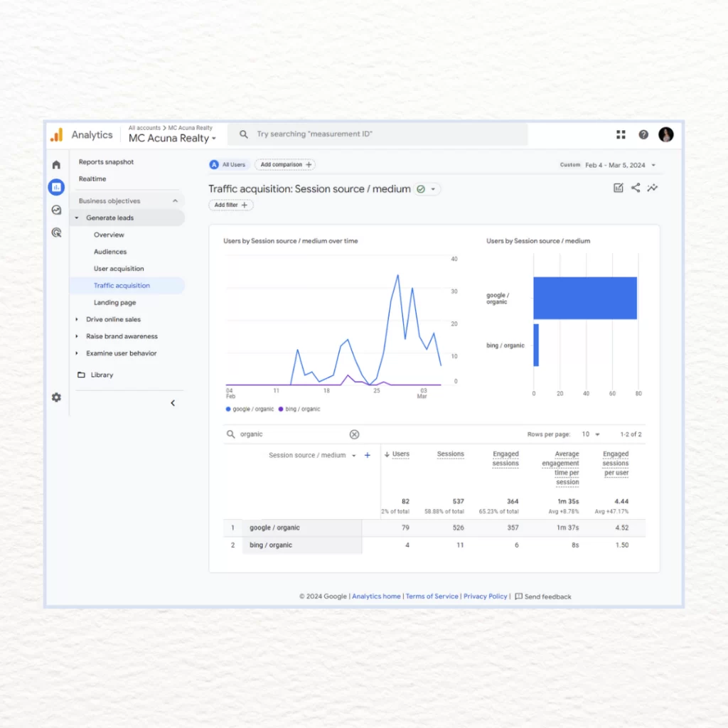Click the bing / organic table row

434,545
